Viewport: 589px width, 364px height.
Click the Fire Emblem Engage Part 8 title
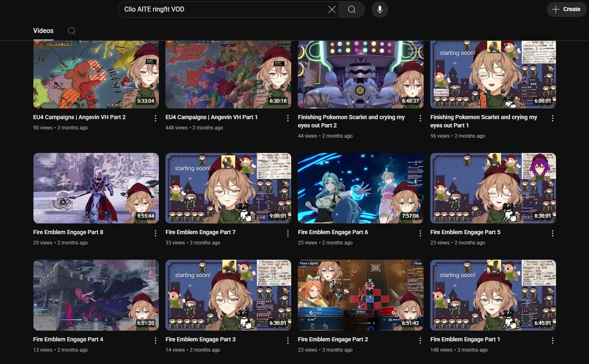(x=68, y=232)
